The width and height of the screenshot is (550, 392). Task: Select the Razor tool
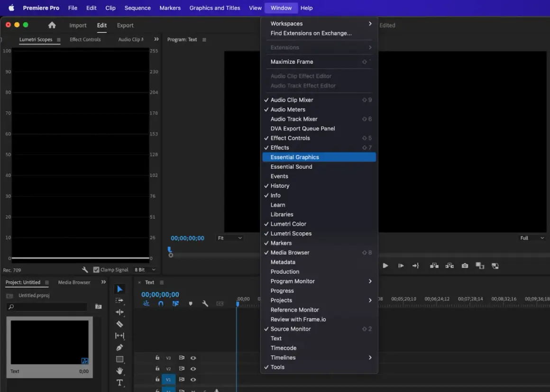tap(119, 324)
